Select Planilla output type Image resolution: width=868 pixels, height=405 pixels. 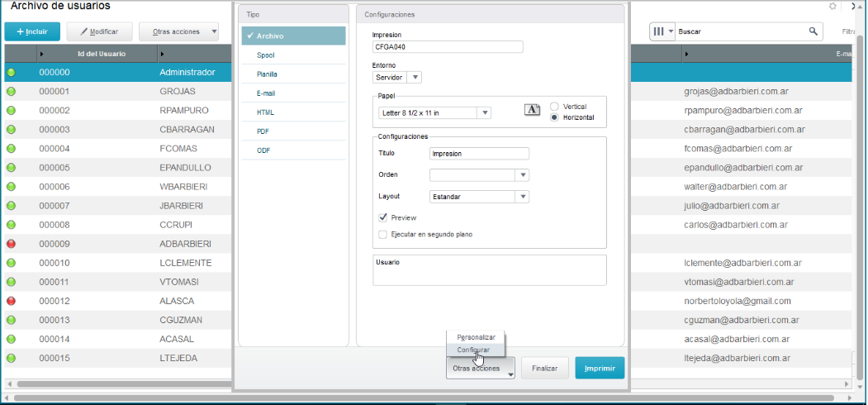[293, 74]
